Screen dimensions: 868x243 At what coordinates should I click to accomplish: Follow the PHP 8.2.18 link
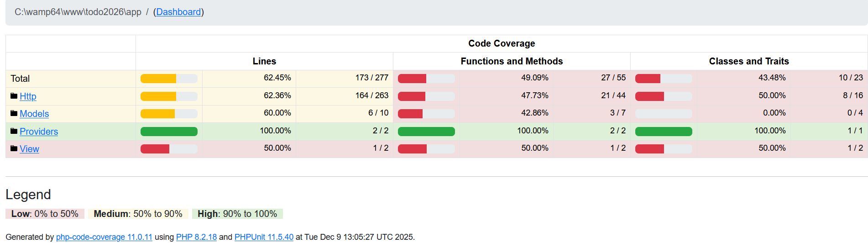(196, 237)
